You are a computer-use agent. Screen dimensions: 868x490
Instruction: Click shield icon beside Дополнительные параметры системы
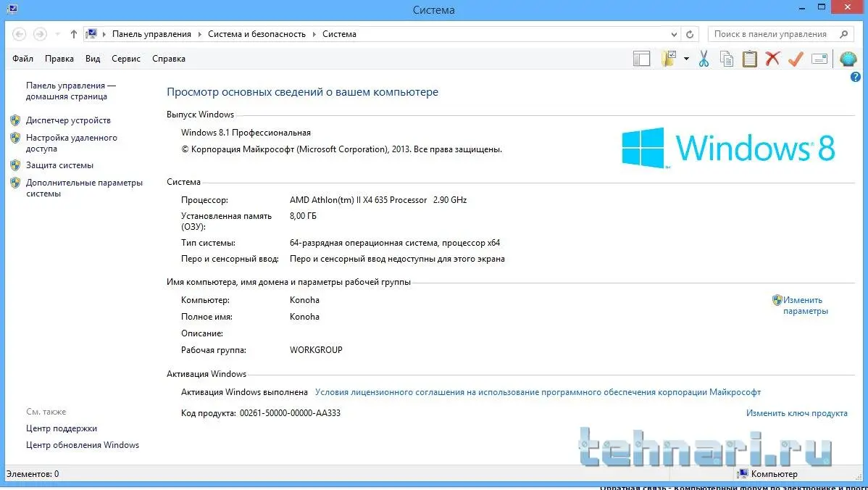click(x=15, y=183)
